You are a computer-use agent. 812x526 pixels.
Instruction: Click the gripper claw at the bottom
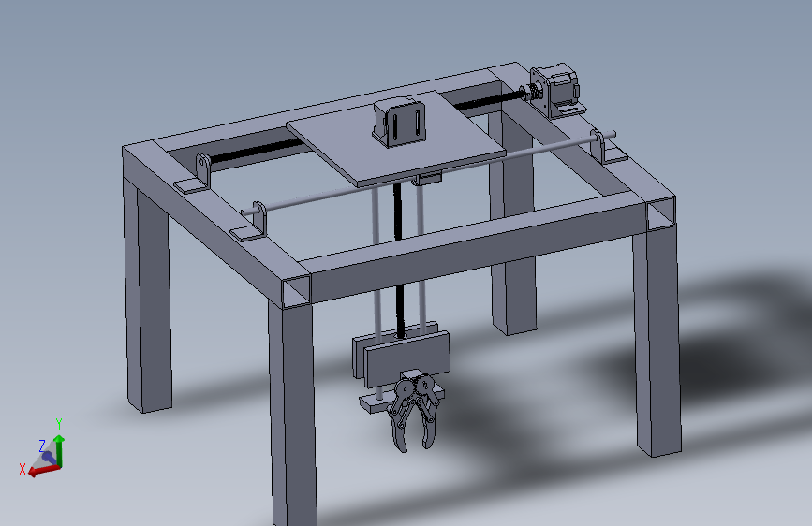(414, 413)
